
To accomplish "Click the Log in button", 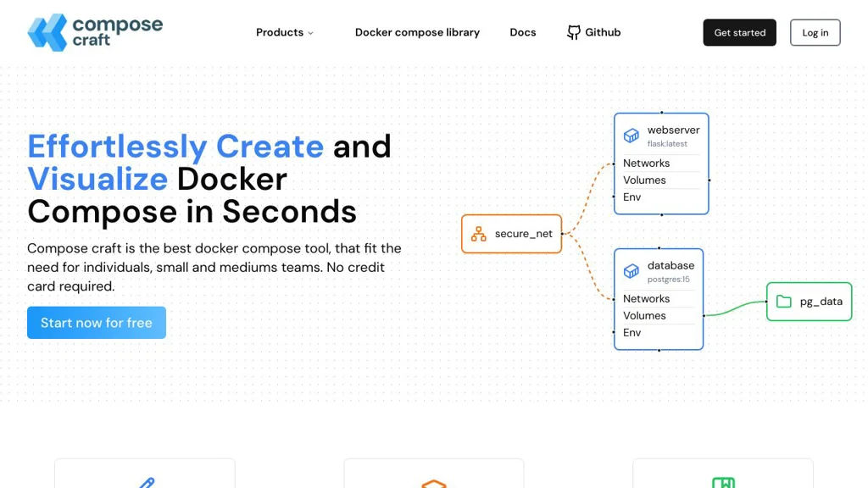I will [815, 33].
